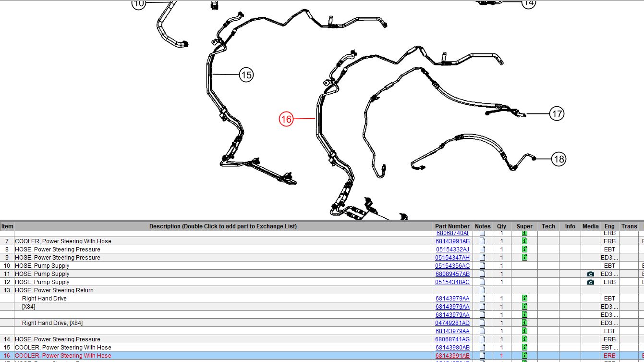This screenshot has width=644, height=362.
Task: Click green supersession icon in 04749281AD row
Action: 524,323
